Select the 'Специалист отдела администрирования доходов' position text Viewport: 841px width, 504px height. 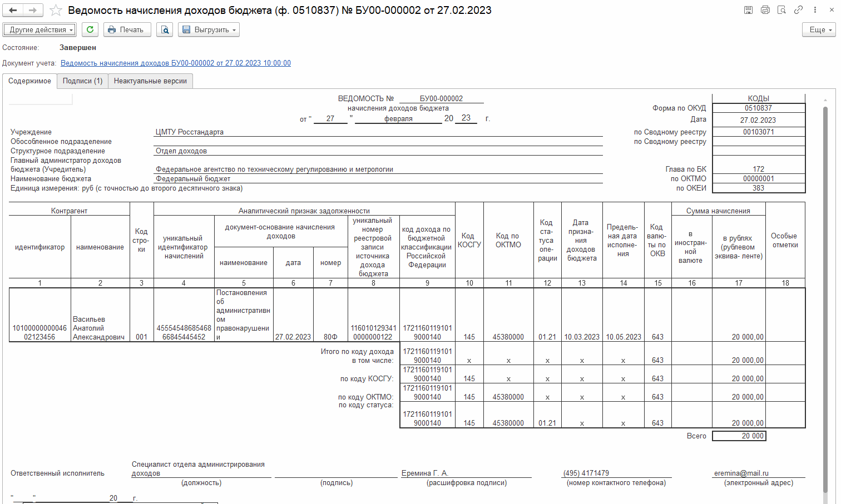click(201, 468)
